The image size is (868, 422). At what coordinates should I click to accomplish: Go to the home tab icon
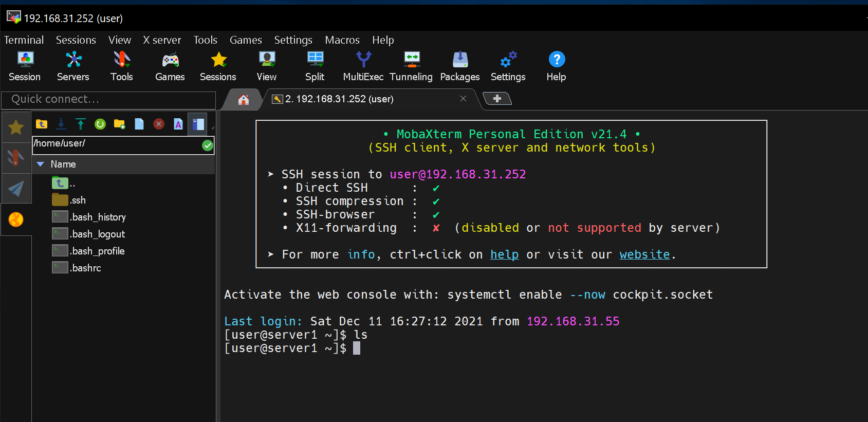244,99
